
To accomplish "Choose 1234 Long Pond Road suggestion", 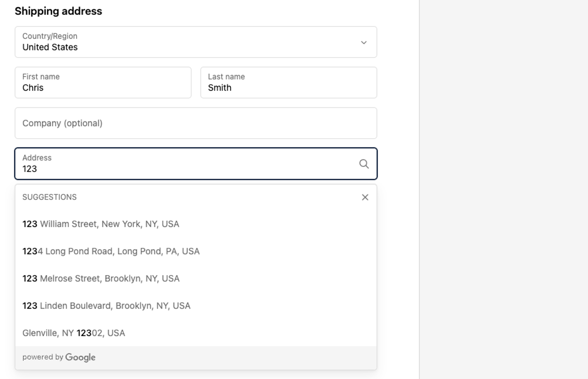I will pyautogui.click(x=111, y=251).
